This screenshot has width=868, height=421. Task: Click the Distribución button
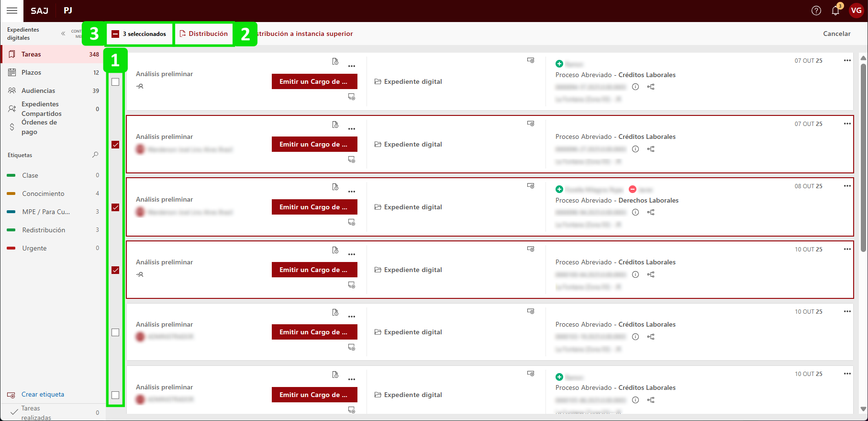tap(204, 34)
